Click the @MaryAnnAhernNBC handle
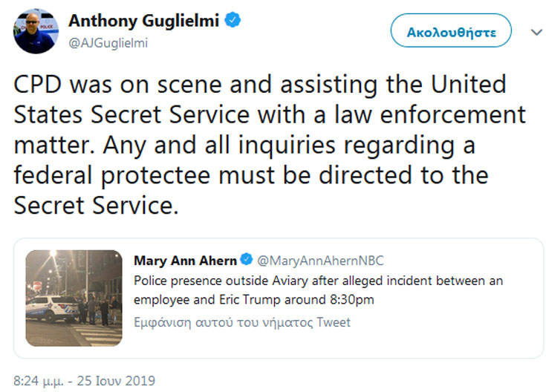This screenshot has height=392, width=546. 320,261
